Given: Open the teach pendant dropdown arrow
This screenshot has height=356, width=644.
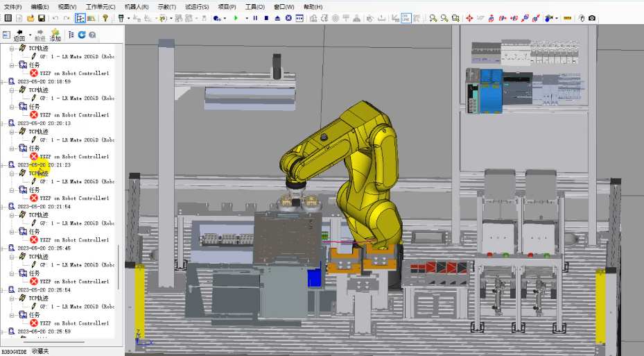Looking at the screenshot, I should [128, 19].
